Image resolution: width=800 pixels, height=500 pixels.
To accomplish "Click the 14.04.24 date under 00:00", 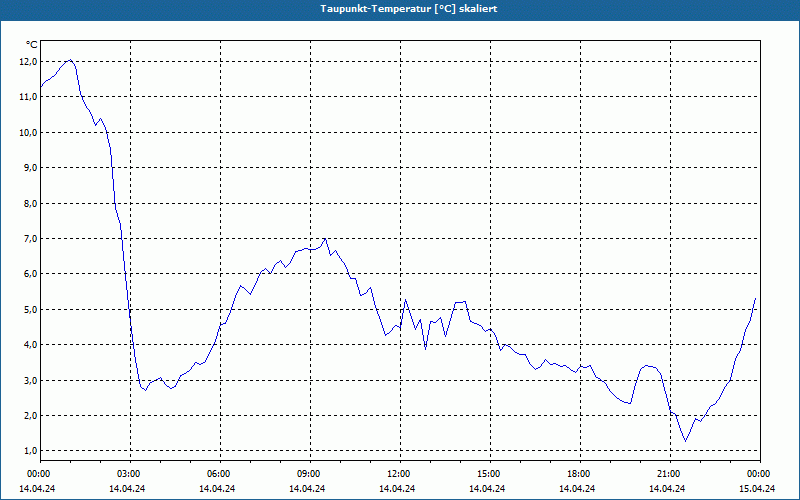I will pos(37,488).
